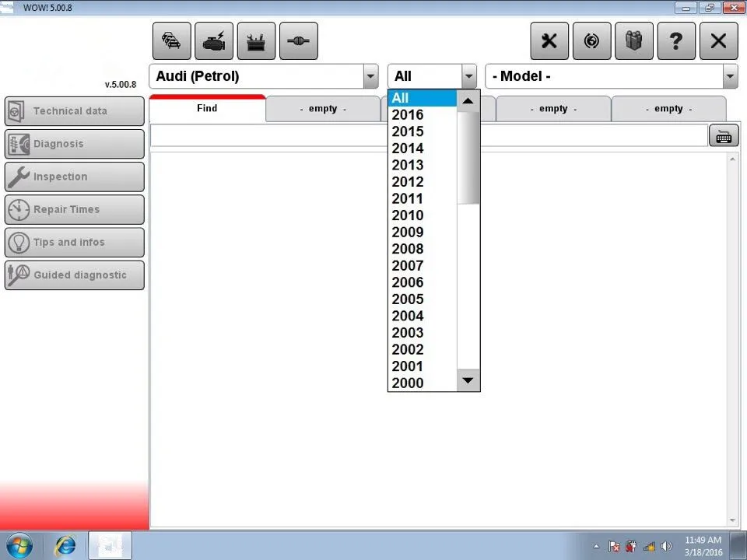
Task: Select year 2009
Action: pos(422,232)
